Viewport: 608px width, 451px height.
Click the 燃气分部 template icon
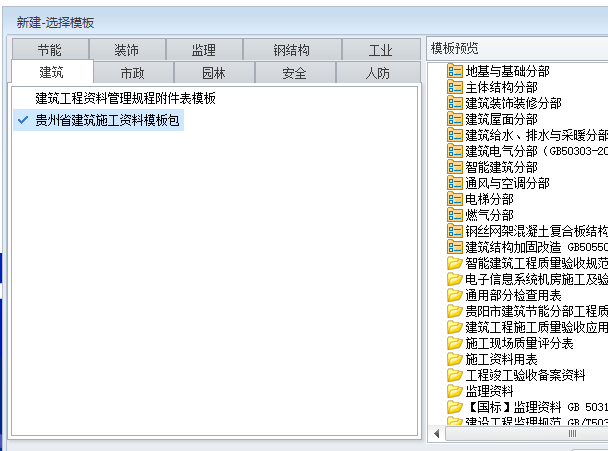(455, 216)
